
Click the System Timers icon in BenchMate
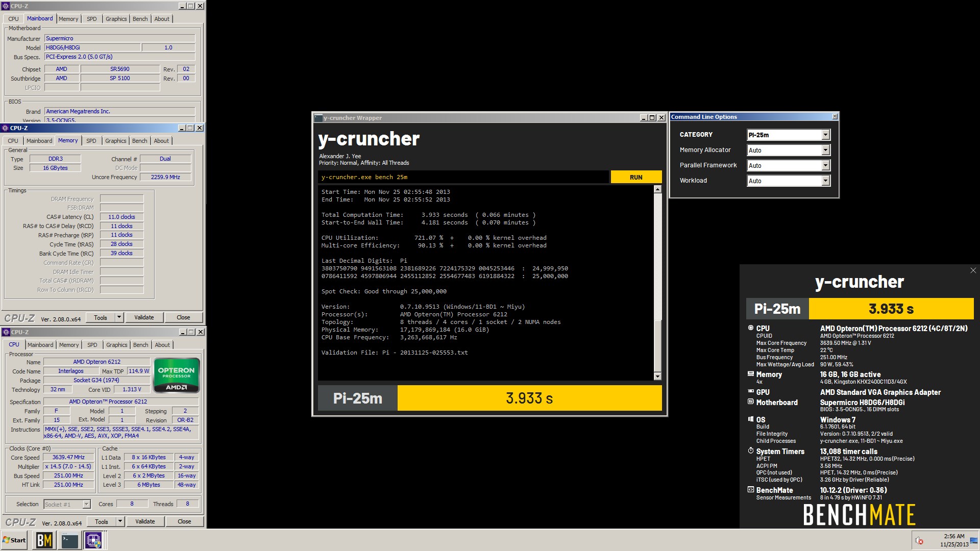750,451
